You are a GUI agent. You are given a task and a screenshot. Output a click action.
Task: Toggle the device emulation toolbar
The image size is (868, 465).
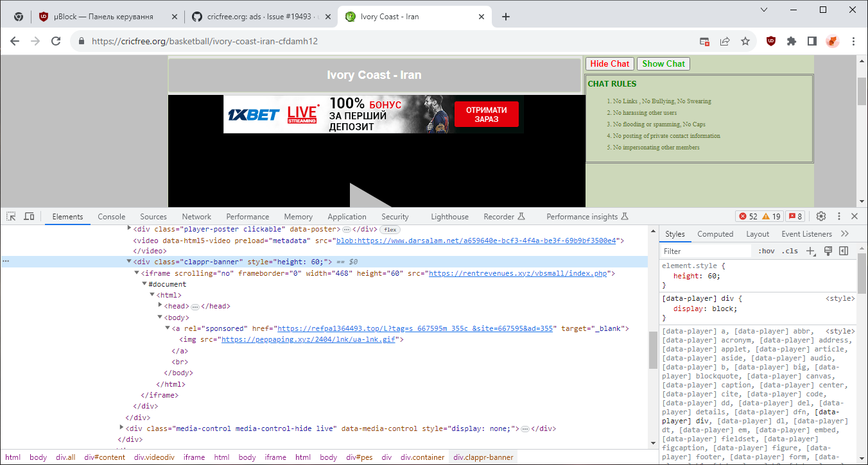pos(28,216)
